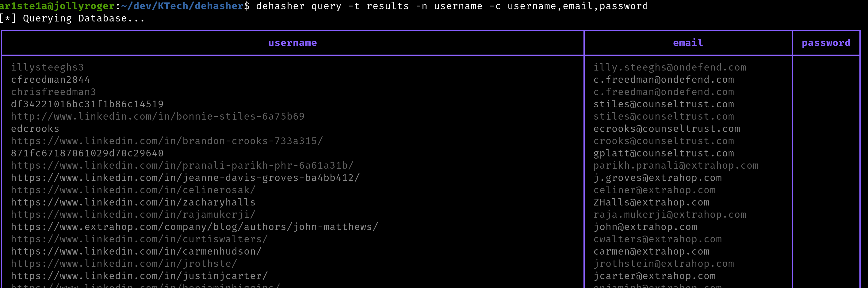Select email john@extrahop.com
868x288 pixels.
tap(645, 227)
